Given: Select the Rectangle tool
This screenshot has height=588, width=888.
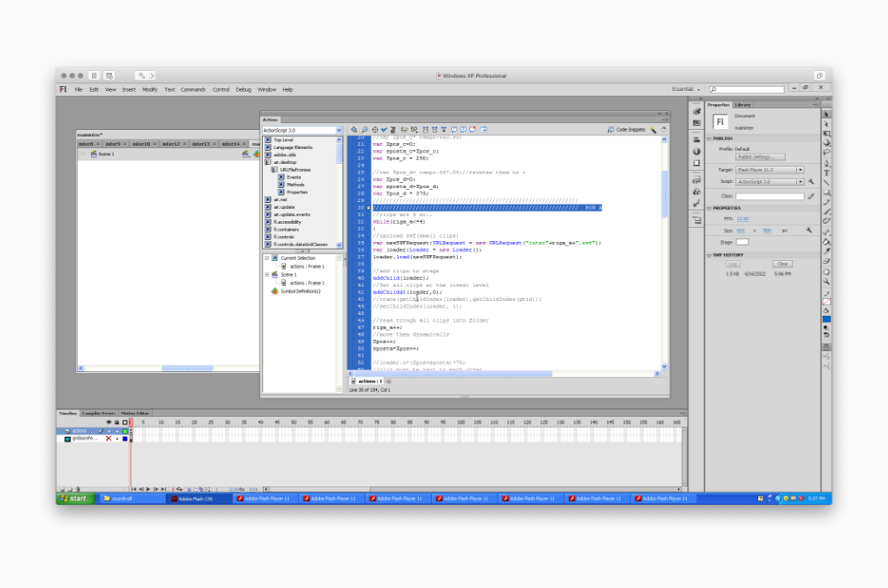Looking at the screenshot, I should click(826, 193).
